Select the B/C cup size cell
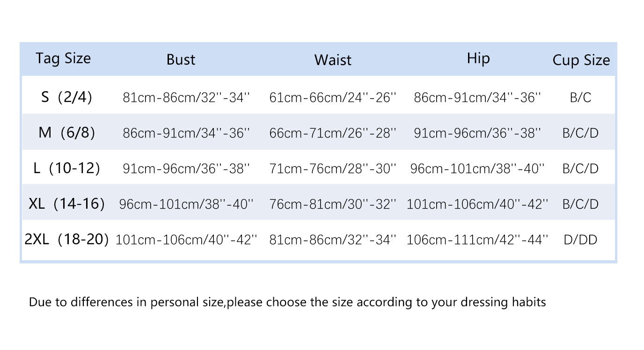The width and height of the screenshot is (644, 350). [x=580, y=97]
